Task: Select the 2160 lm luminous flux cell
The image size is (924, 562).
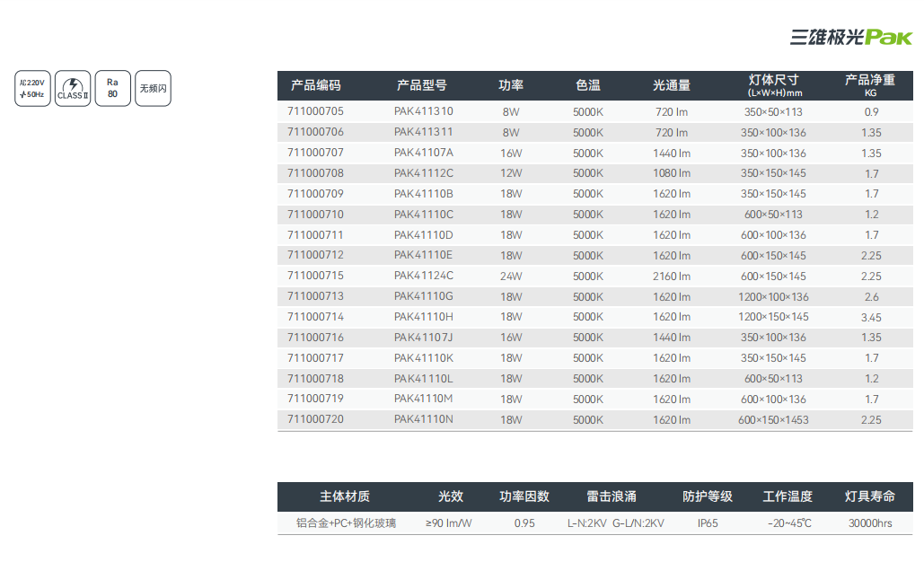Action: coord(672,277)
